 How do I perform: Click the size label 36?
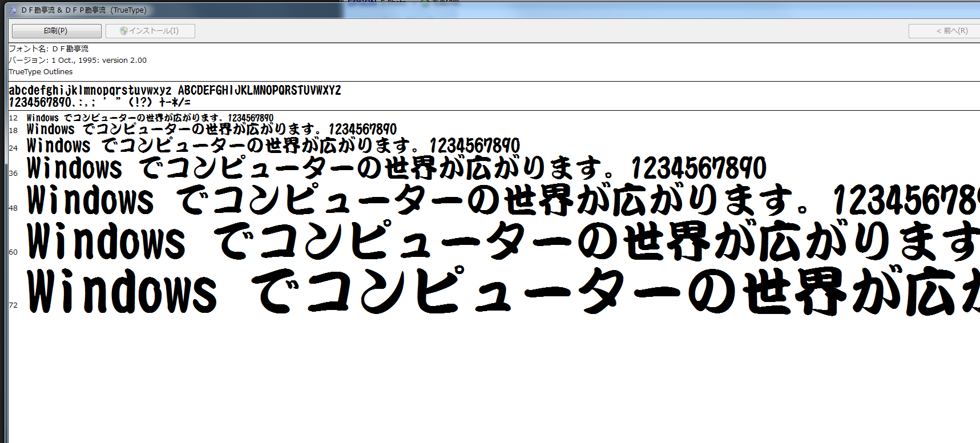click(x=13, y=173)
